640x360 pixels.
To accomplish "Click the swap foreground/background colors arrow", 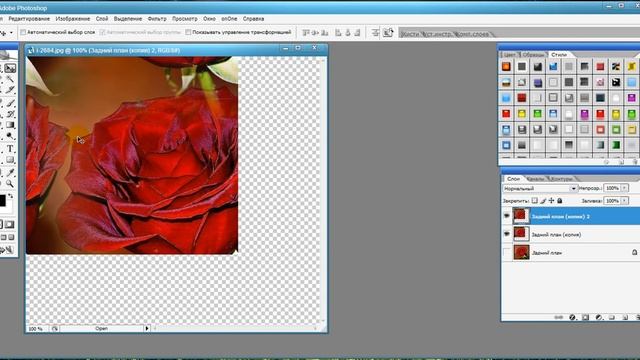I will [x=10, y=196].
